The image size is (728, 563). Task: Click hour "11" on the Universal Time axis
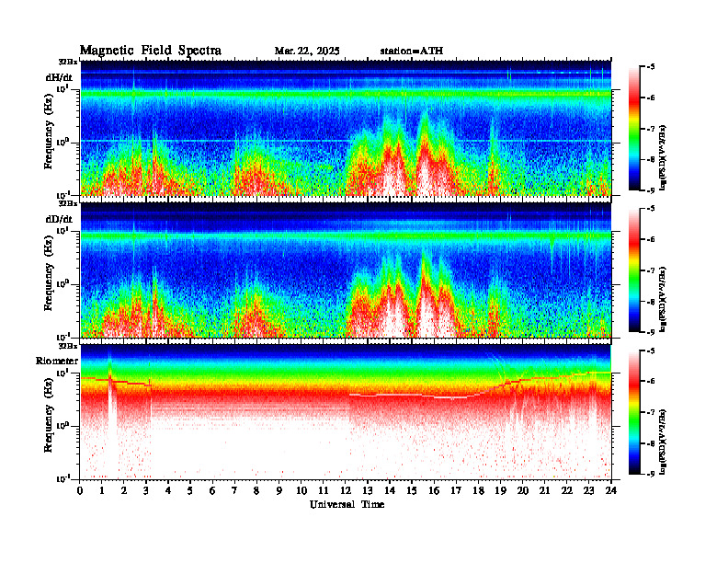pyautogui.click(x=324, y=491)
